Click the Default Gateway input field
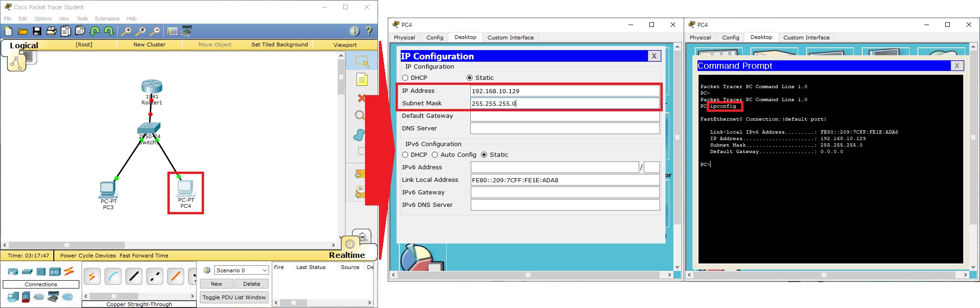 point(565,116)
